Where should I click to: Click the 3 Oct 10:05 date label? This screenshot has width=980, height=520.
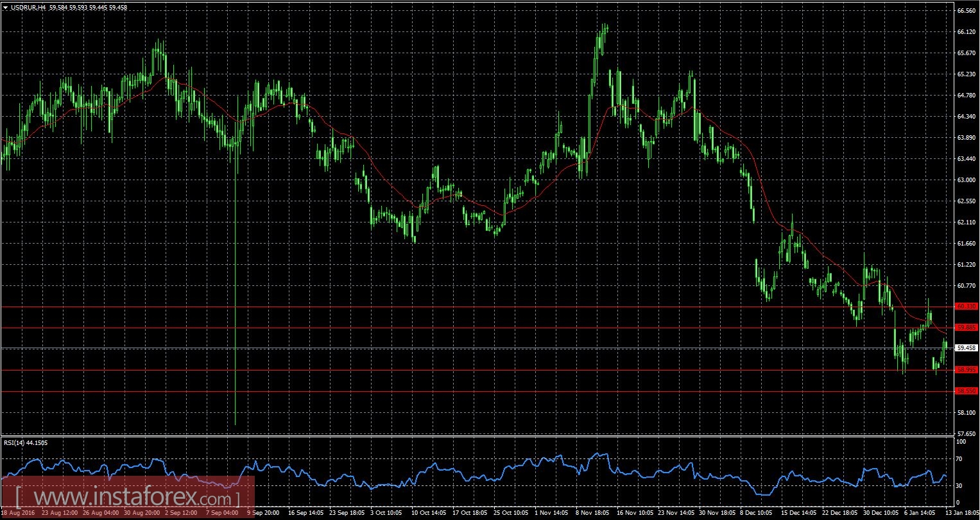click(x=387, y=514)
